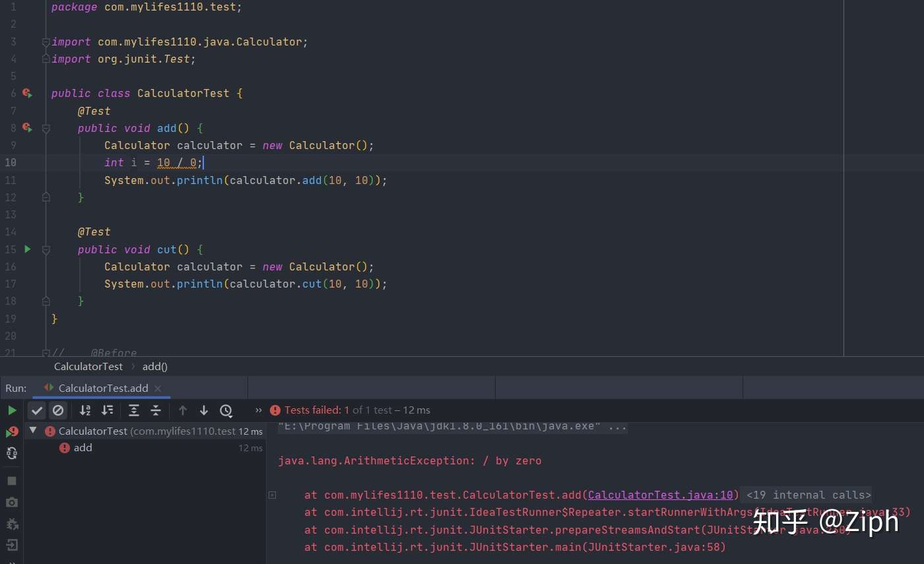Collapse all test nodes
The image size is (924, 564).
tap(156, 410)
